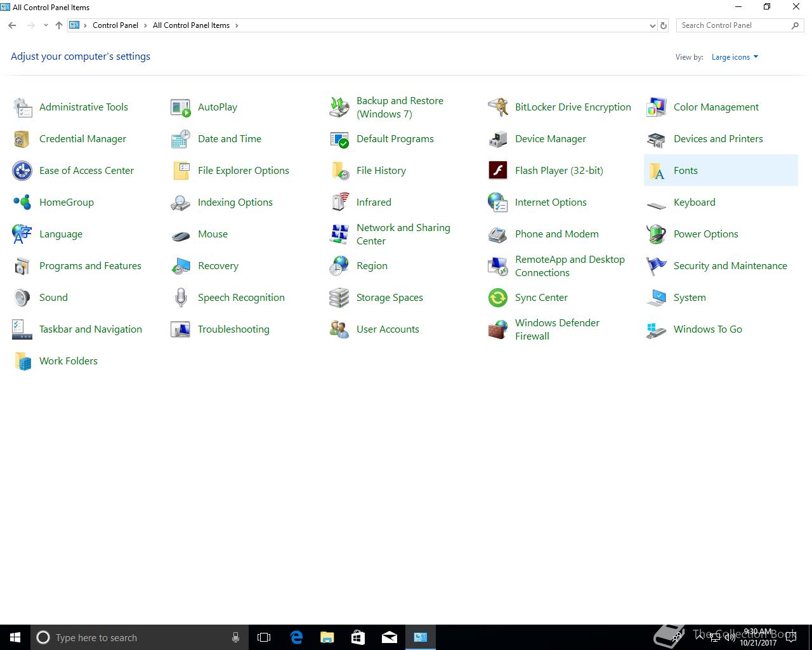Open the recent locations dropdown arrow
Image resolution: width=812 pixels, height=650 pixels.
(46, 25)
